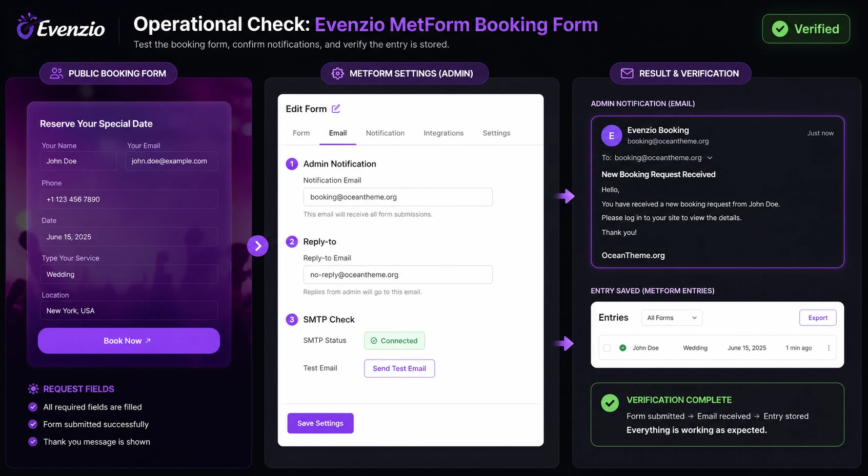Click the Location field with New York, USA
The height and width of the screenshot is (476, 868).
(x=129, y=311)
